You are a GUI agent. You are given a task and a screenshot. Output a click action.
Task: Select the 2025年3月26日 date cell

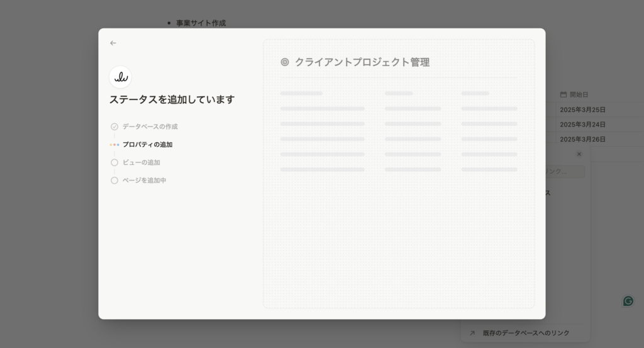[x=582, y=139]
